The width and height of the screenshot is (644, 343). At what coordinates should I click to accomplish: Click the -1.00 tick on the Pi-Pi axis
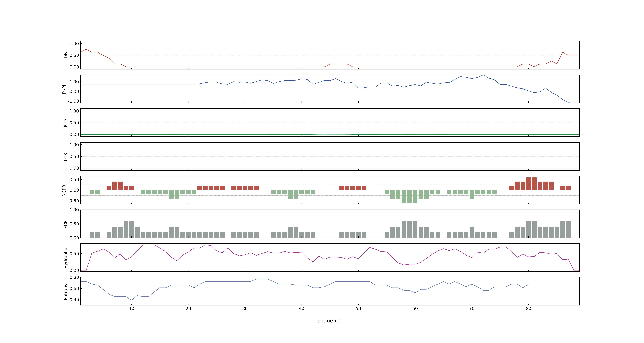(x=73, y=101)
